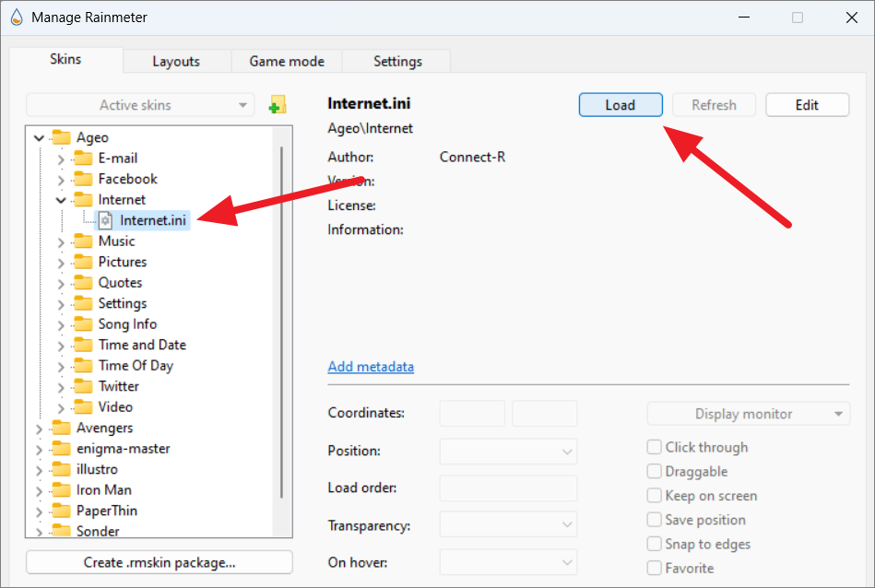Switch to the Layouts tab
The width and height of the screenshot is (875, 588).
(x=176, y=62)
